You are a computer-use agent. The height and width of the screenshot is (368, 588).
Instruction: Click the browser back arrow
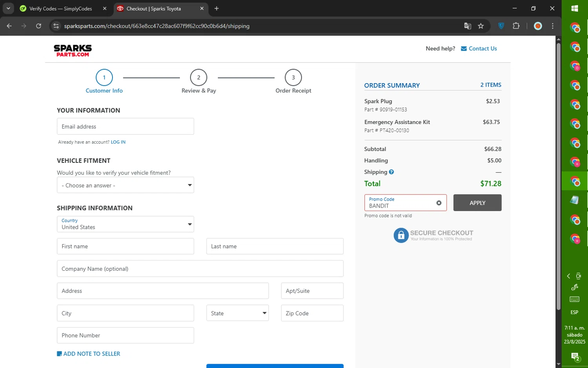point(9,26)
